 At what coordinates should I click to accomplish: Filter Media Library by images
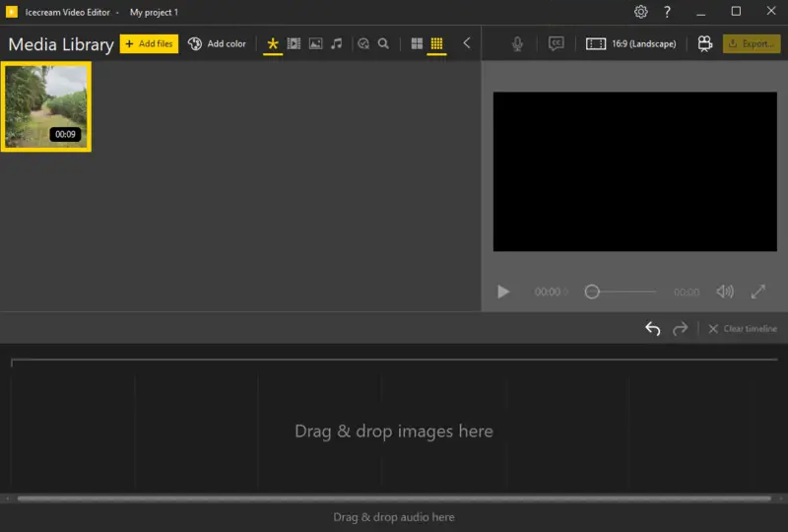click(x=315, y=44)
